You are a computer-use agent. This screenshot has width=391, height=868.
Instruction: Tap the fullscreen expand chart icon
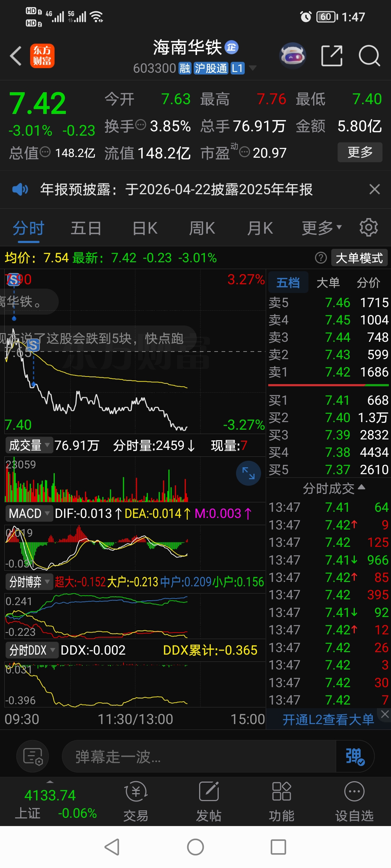pyautogui.click(x=248, y=473)
